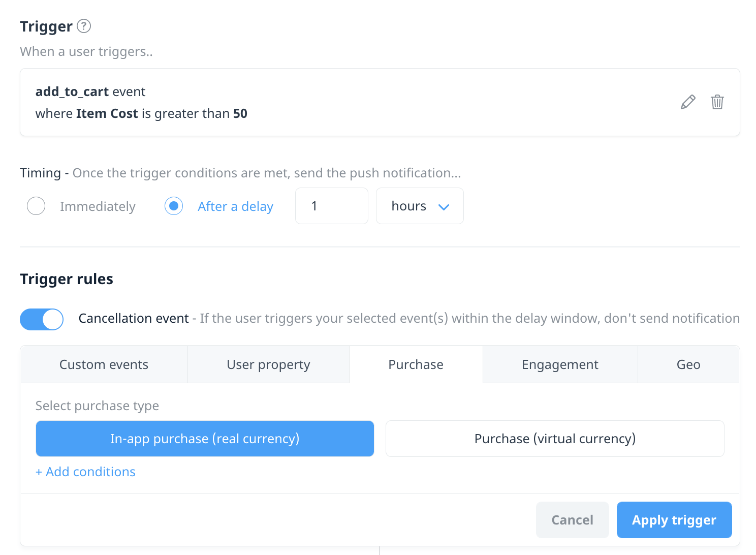The image size is (756, 555).
Task: Click the Apply trigger button
Action: (674, 520)
